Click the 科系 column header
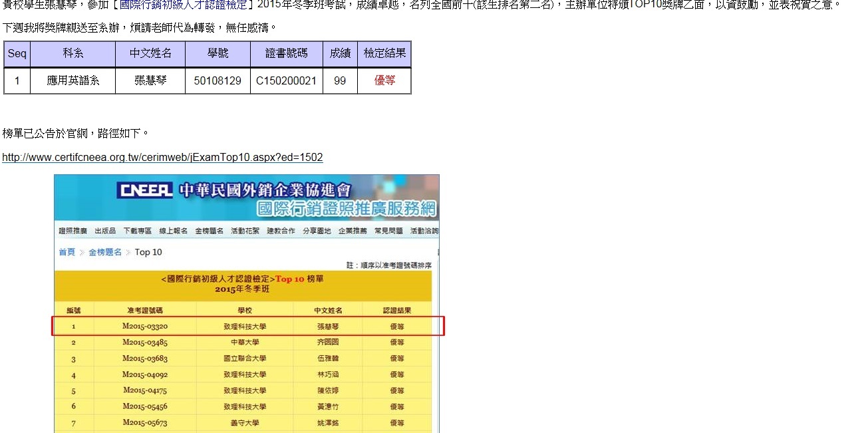This screenshot has width=868, height=433. pyautogui.click(x=73, y=54)
